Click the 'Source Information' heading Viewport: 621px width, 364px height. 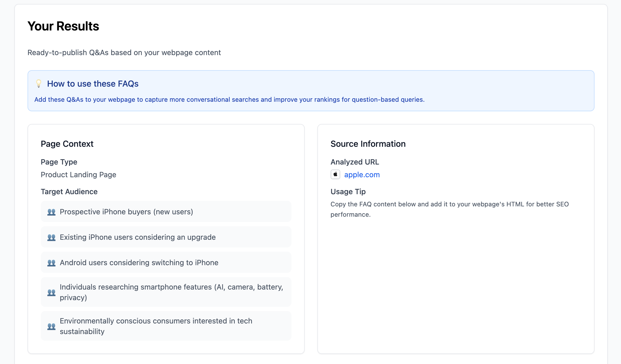pyautogui.click(x=368, y=144)
